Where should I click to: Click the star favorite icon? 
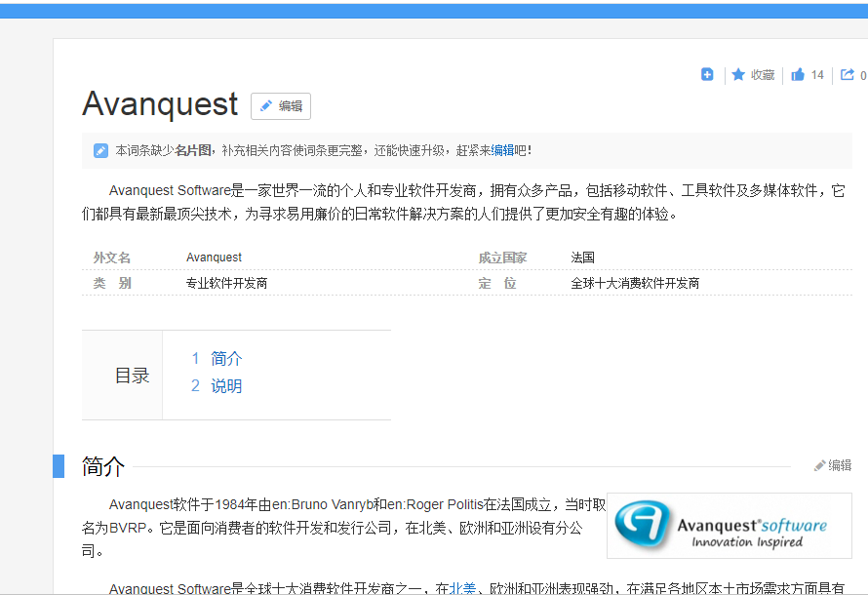point(738,74)
